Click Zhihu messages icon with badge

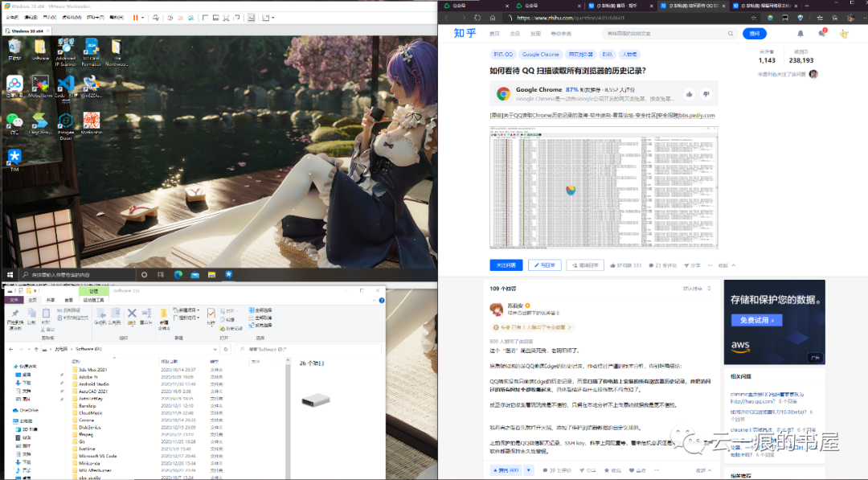(822, 33)
